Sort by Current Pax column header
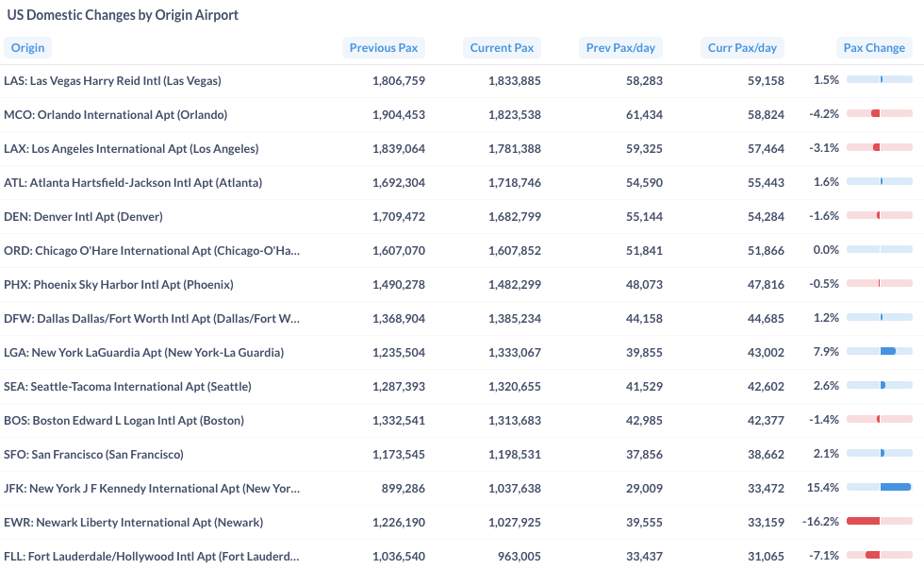This screenshot has width=924, height=569. click(x=502, y=48)
